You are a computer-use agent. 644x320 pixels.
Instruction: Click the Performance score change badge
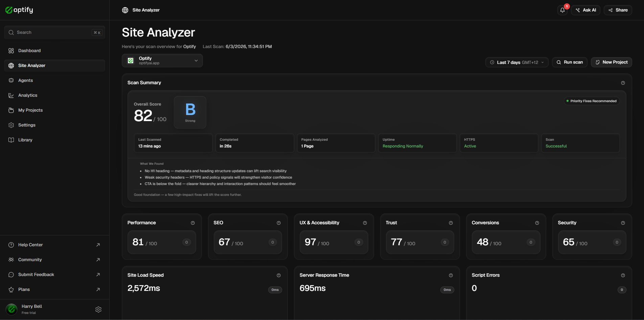187,242
